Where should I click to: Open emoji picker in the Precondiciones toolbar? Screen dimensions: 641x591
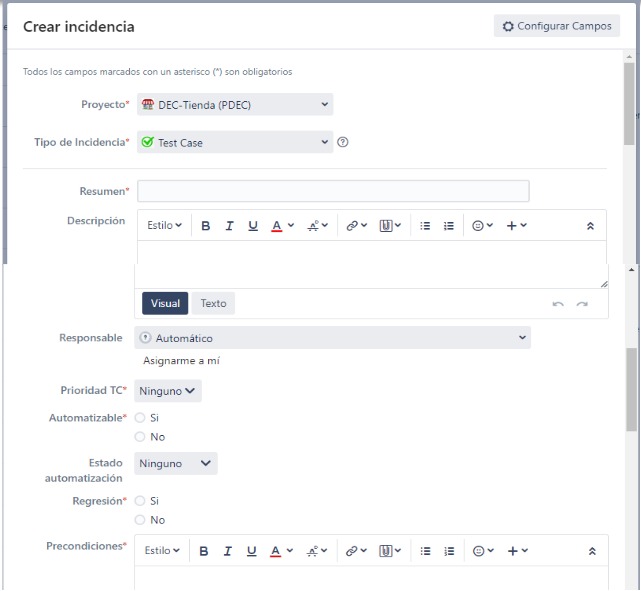click(483, 551)
